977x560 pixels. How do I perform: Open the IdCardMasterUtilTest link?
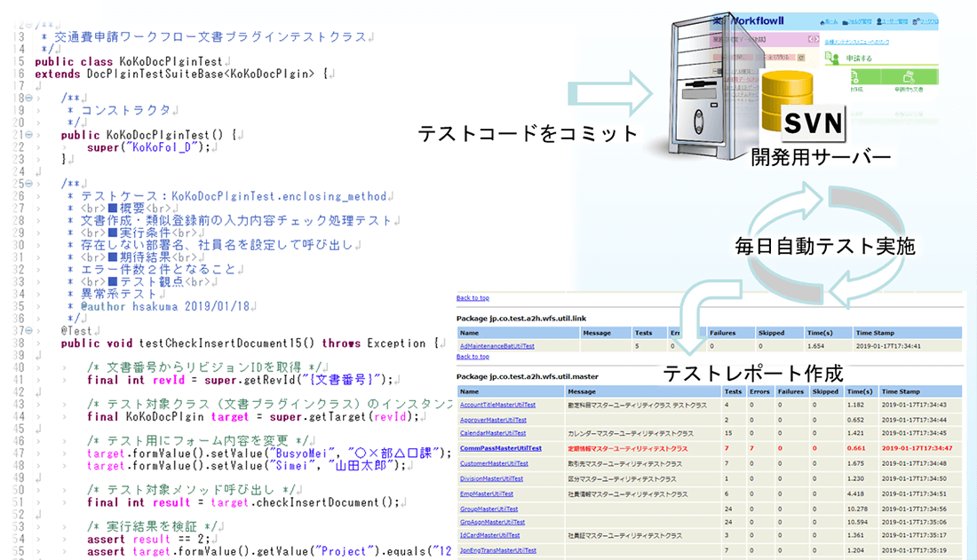489,536
